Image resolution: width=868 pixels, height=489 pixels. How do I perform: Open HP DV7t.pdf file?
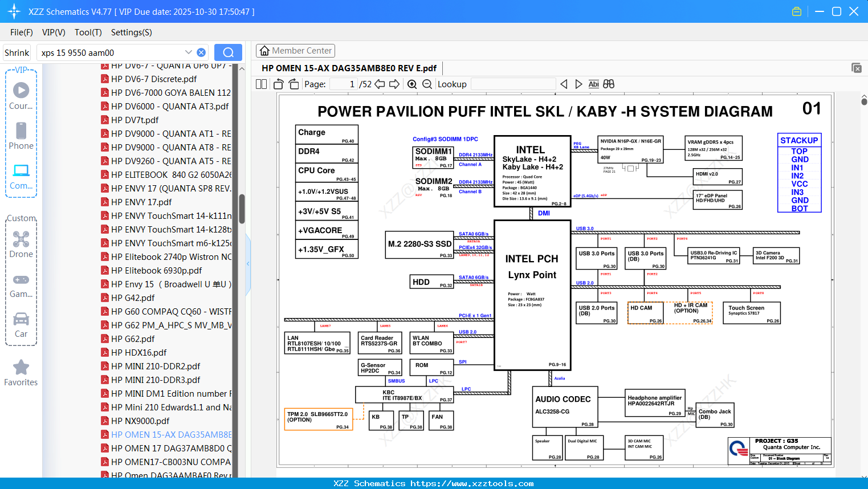pos(135,120)
